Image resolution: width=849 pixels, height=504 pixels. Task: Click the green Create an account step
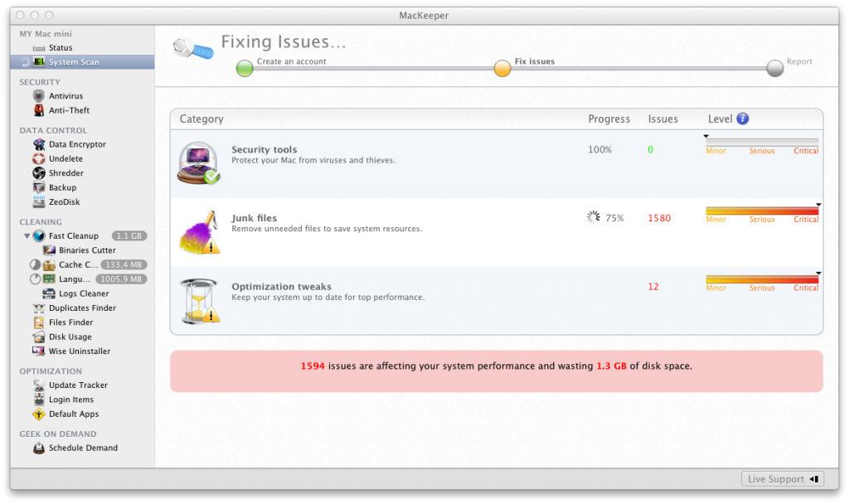[245, 68]
